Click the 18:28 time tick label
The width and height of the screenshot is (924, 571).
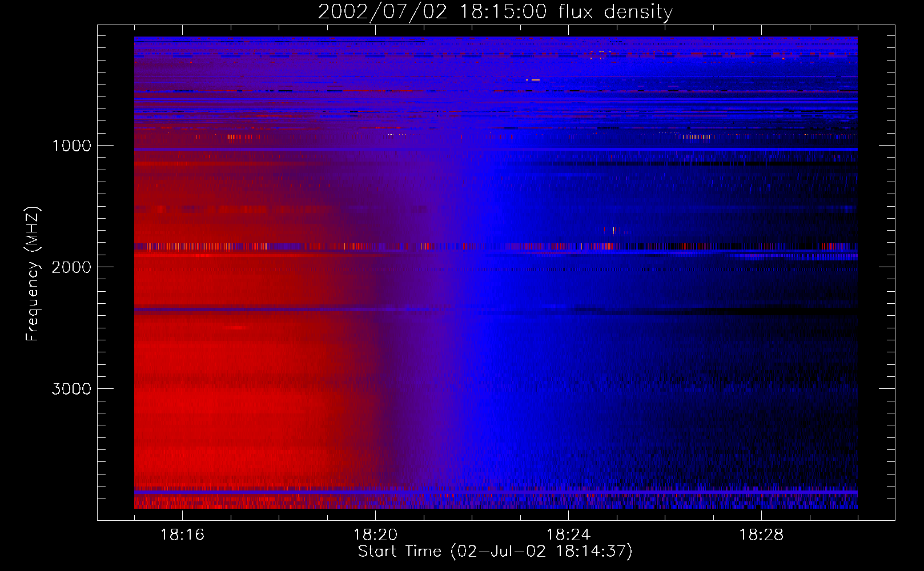[761, 535]
